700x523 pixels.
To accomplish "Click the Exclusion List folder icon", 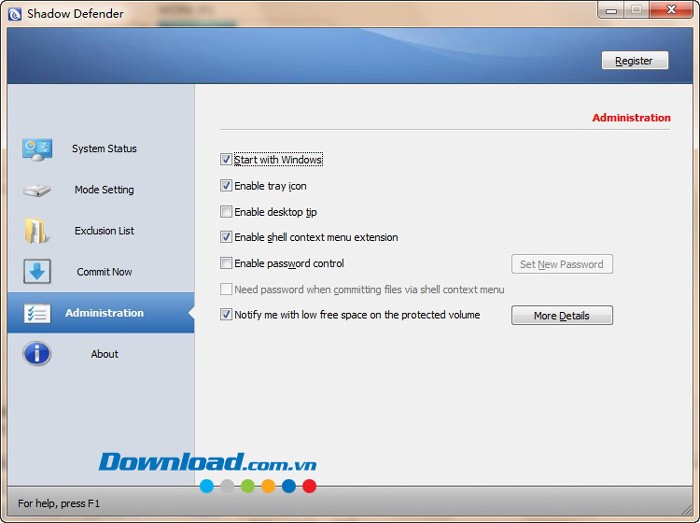I will point(36,231).
